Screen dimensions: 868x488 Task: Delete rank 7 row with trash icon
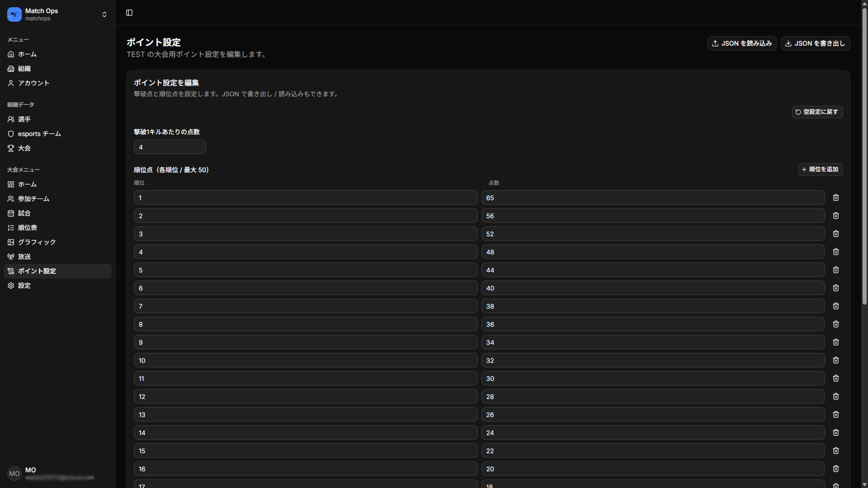[x=836, y=306]
